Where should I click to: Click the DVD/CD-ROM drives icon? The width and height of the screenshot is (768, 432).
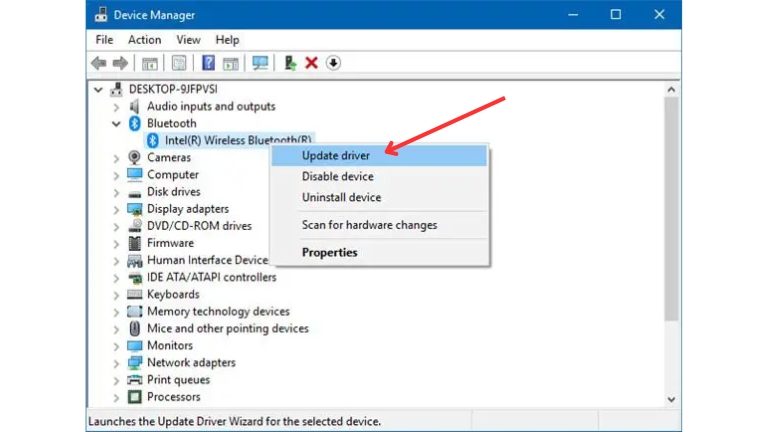(x=134, y=226)
